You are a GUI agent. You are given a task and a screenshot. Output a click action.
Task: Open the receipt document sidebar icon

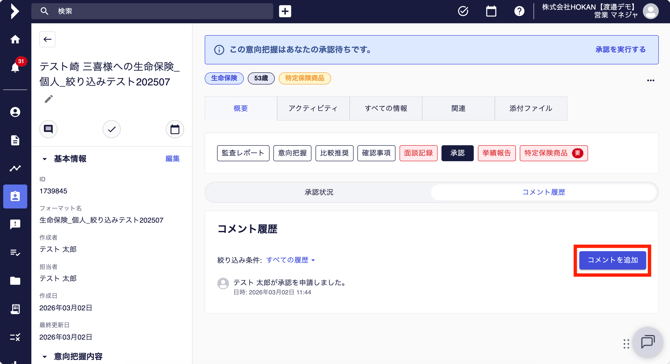pos(15,309)
